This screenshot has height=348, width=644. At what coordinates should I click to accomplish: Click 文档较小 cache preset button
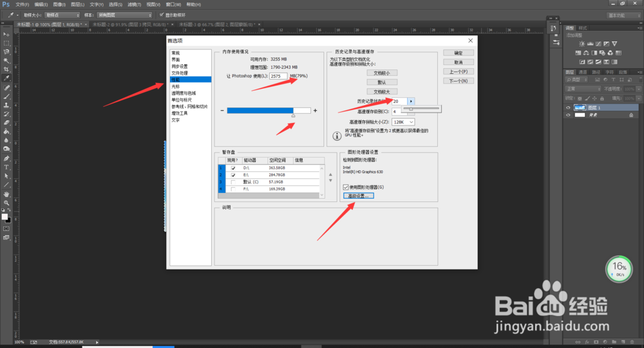[x=381, y=73]
